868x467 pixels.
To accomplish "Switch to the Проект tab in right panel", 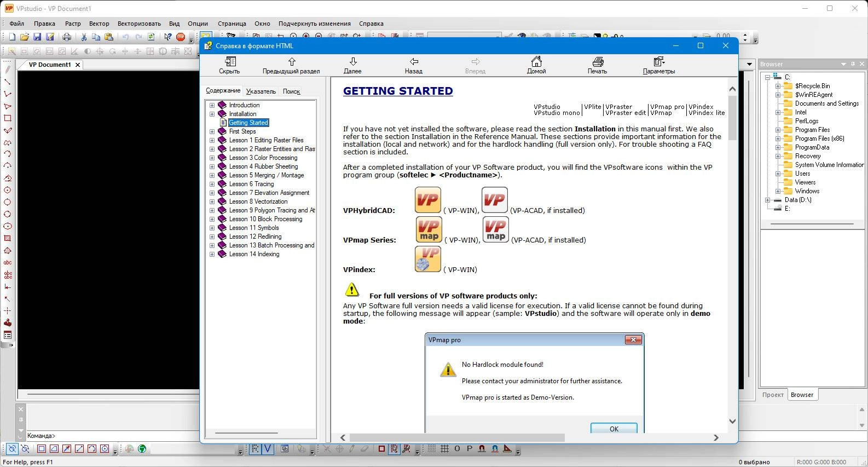I will click(773, 395).
